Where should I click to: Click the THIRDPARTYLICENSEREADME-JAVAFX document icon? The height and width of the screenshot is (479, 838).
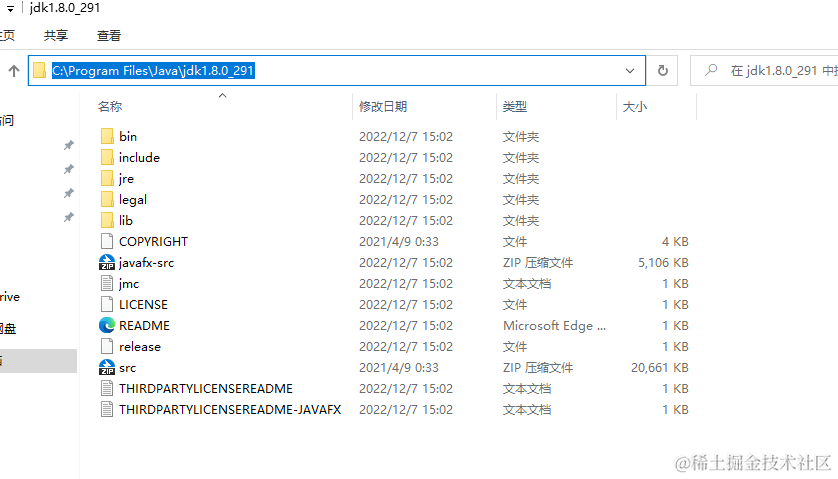click(107, 410)
